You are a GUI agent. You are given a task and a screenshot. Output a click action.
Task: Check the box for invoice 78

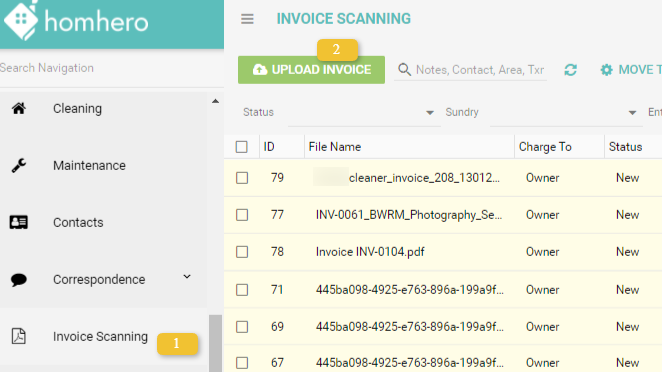(x=242, y=252)
